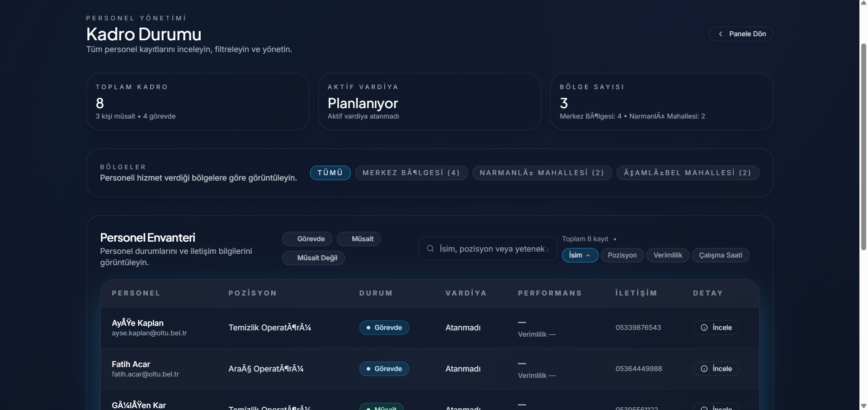Filter by Narmanlı Mahallesi (2) region
Screen dimensions: 868x410
(x=542, y=173)
